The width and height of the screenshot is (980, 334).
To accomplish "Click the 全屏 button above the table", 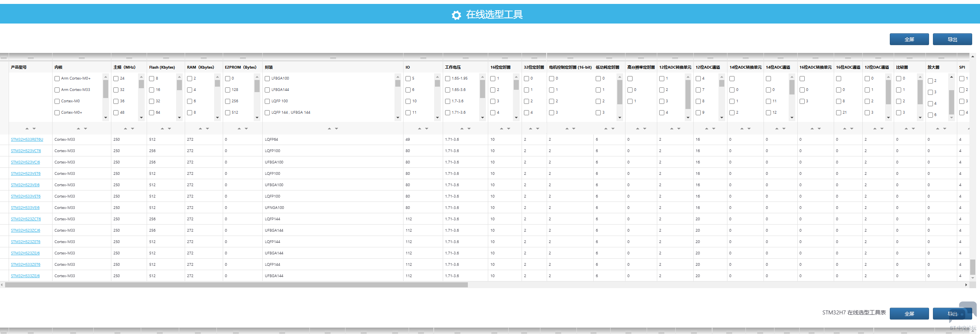I will (x=909, y=39).
